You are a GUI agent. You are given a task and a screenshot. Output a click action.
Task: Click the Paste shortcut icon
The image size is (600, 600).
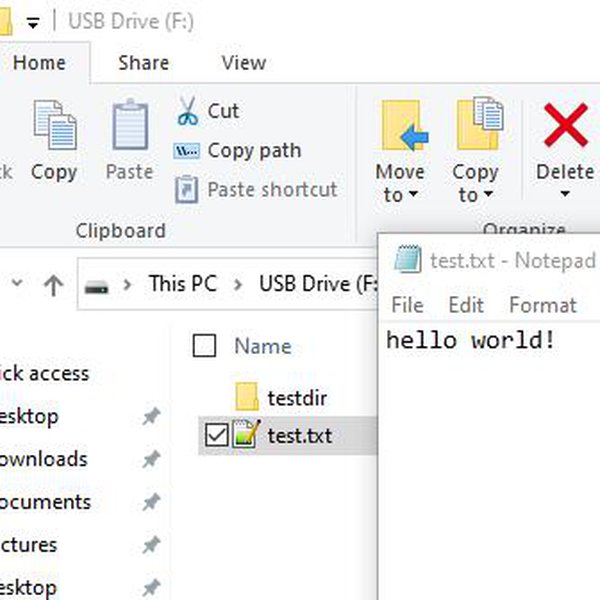click(x=187, y=189)
